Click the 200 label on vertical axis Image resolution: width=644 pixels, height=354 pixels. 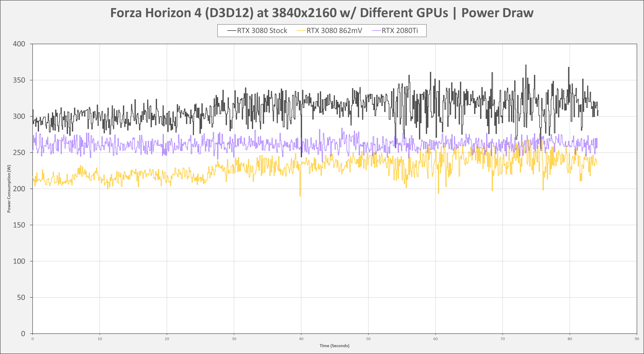coord(19,189)
